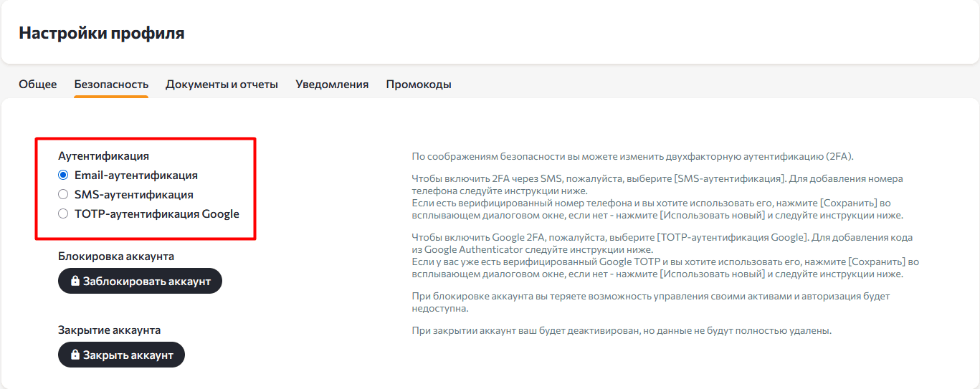Click the Настройки профиля page heading

pos(101,33)
